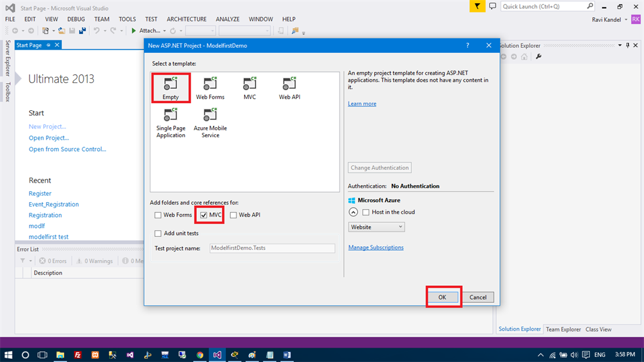Choose the MVC project template
The image size is (644, 362).
(x=249, y=88)
